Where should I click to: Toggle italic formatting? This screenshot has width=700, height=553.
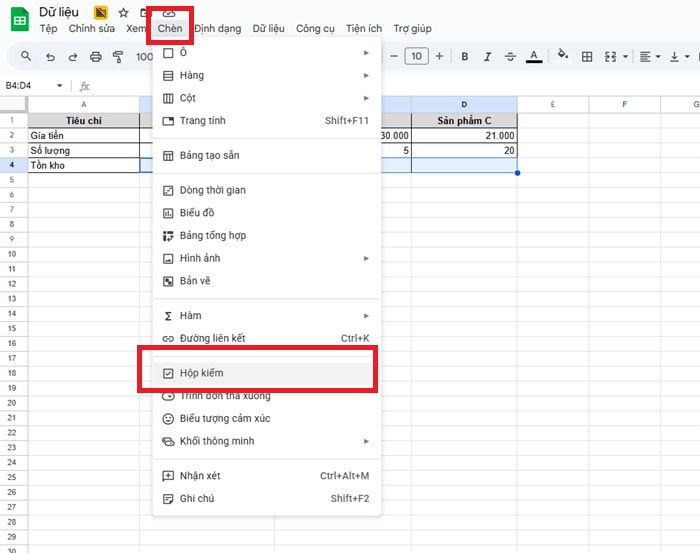(488, 57)
